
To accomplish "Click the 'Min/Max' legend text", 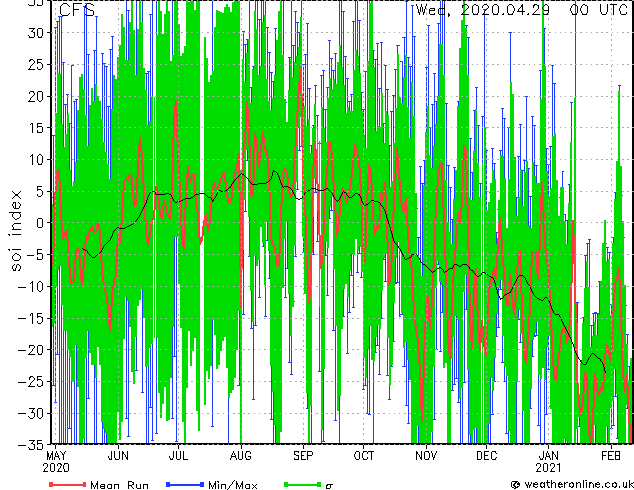I will click(x=232, y=485).
